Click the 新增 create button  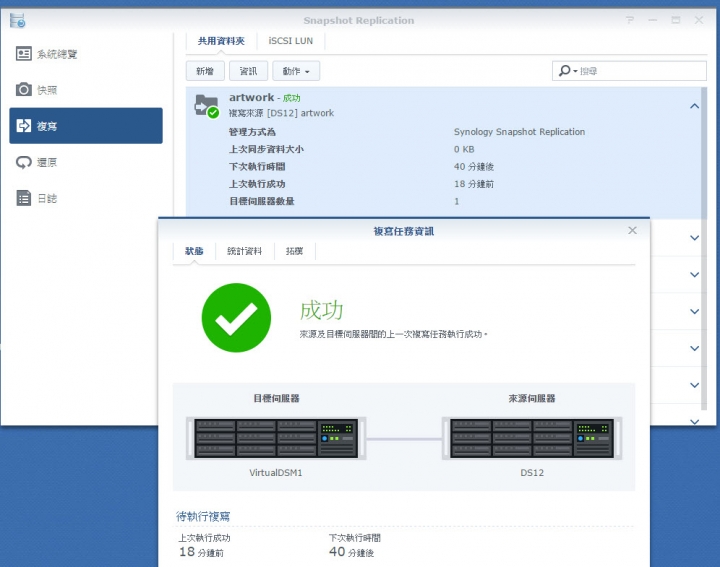pyautogui.click(x=205, y=71)
